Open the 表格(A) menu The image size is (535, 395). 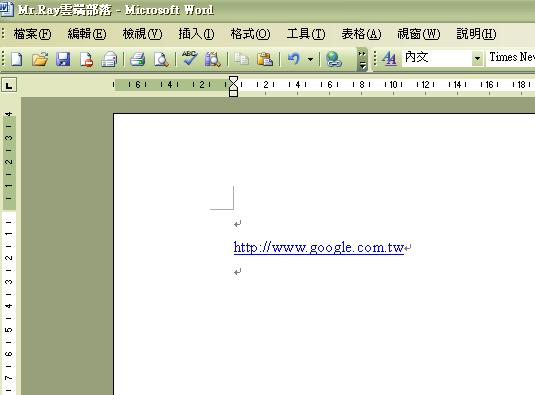361,34
